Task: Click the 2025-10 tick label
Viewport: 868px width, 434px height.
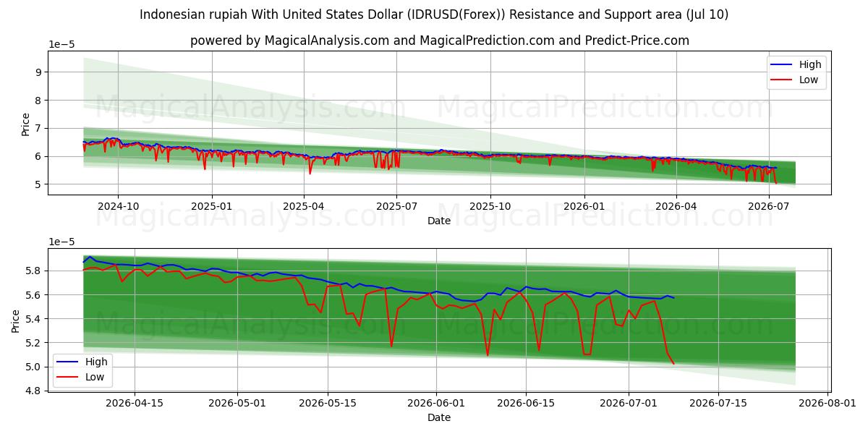Action: pyautogui.click(x=490, y=206)
